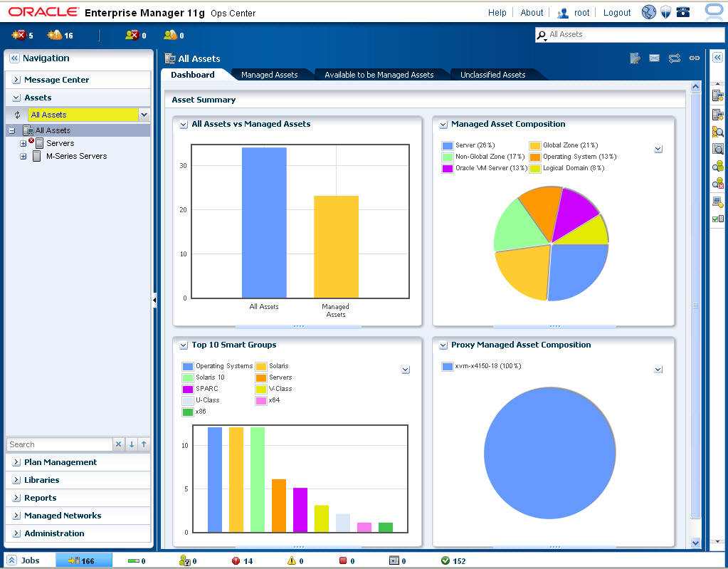This screenshot has width=728, height=569.
Task: Open Proxy Managed Asset legend dropdown
Action: coord(658,370)
